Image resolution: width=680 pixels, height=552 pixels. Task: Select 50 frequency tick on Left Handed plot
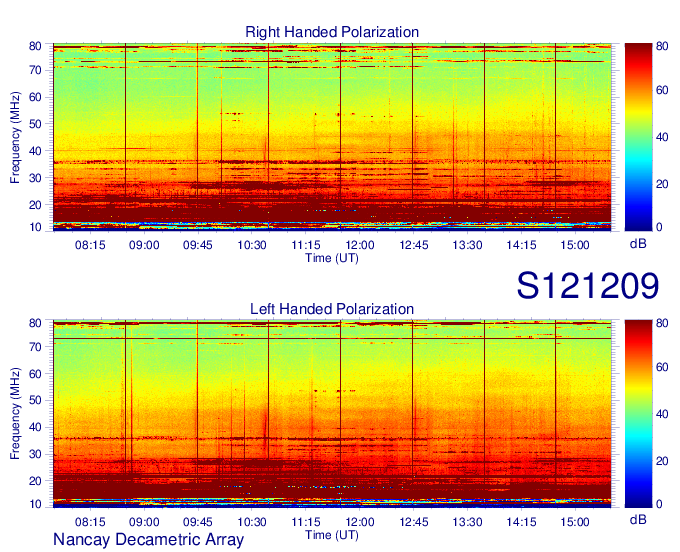[x=35, y=400]
